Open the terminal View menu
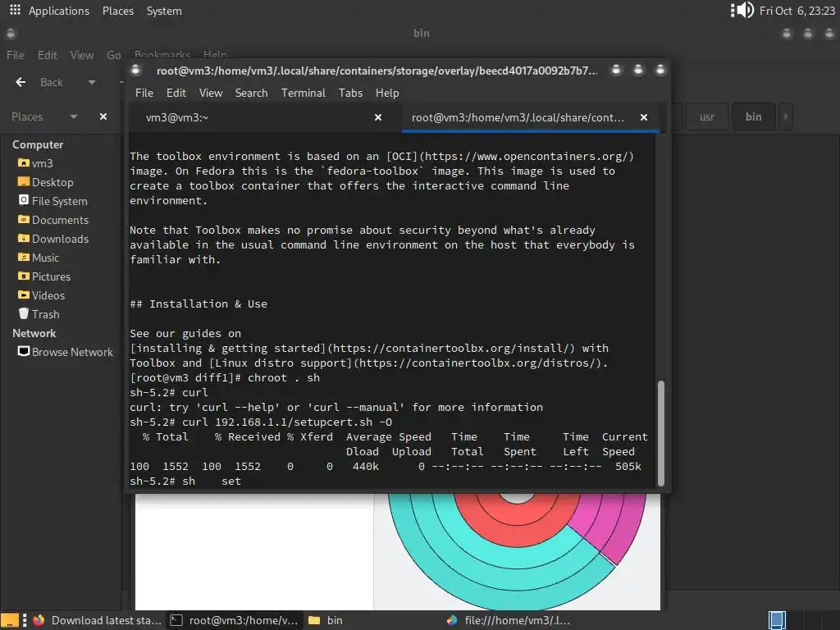840x630 pixels. coord(211,93)
